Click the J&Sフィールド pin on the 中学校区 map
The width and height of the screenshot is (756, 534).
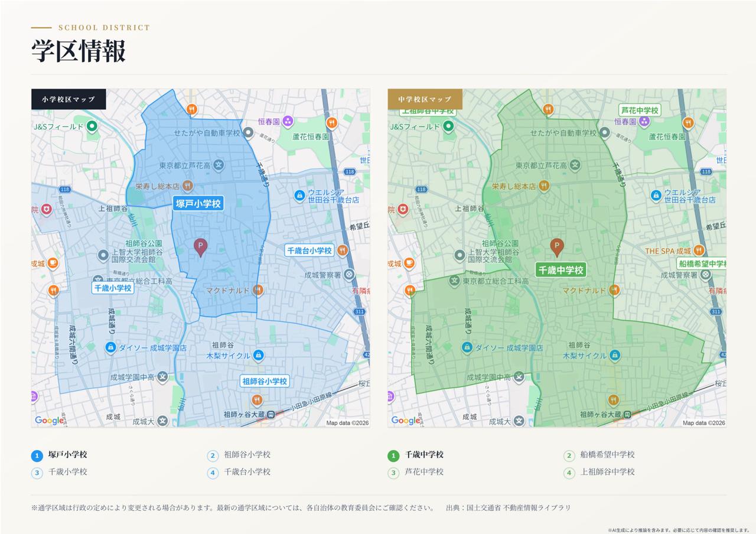point(449,126)
